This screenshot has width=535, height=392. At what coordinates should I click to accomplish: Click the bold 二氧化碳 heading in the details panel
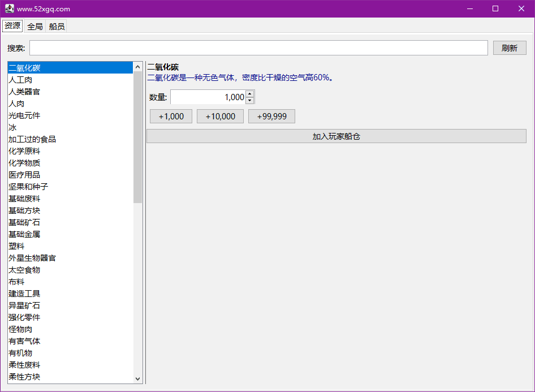click(x=163, y=67)
